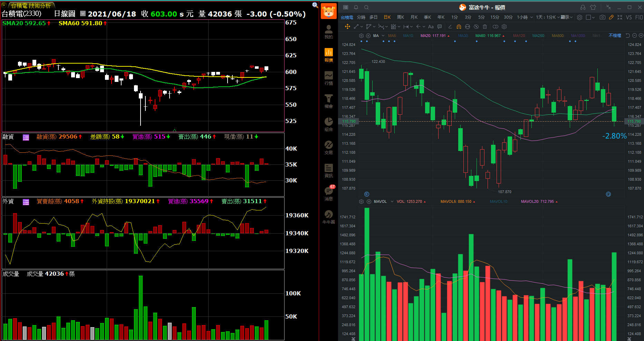Click the trash icon to delete drawings
The image size is (644, 341).
click(x=485, y=27)
